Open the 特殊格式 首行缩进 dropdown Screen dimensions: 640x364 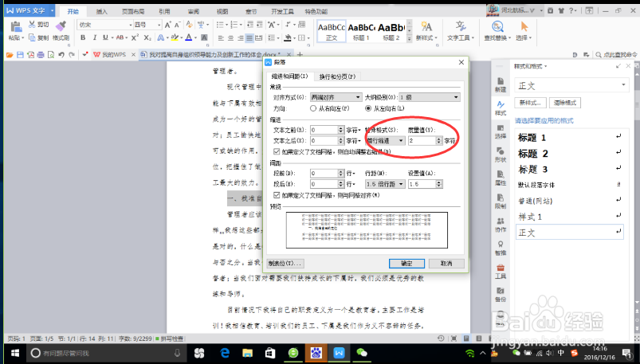pos(385,140)
